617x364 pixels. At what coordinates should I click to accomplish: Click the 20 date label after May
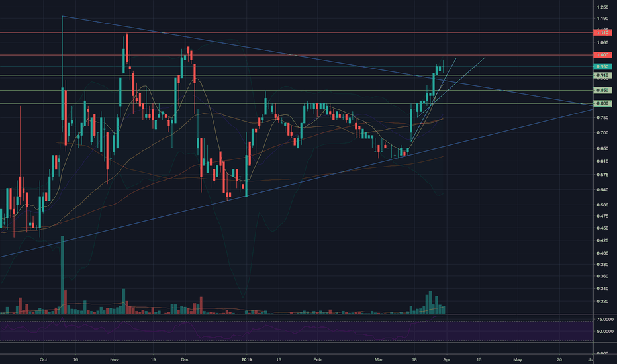[x=559, y=359]
